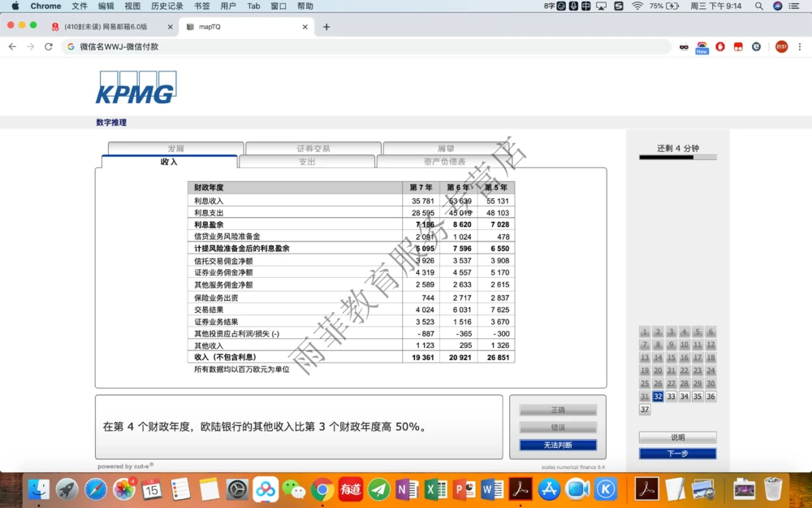The width and height of the screenshot is (812, 508).
Task: Open Spotlight search magnifier icon
Action: [x=758, y=6]
